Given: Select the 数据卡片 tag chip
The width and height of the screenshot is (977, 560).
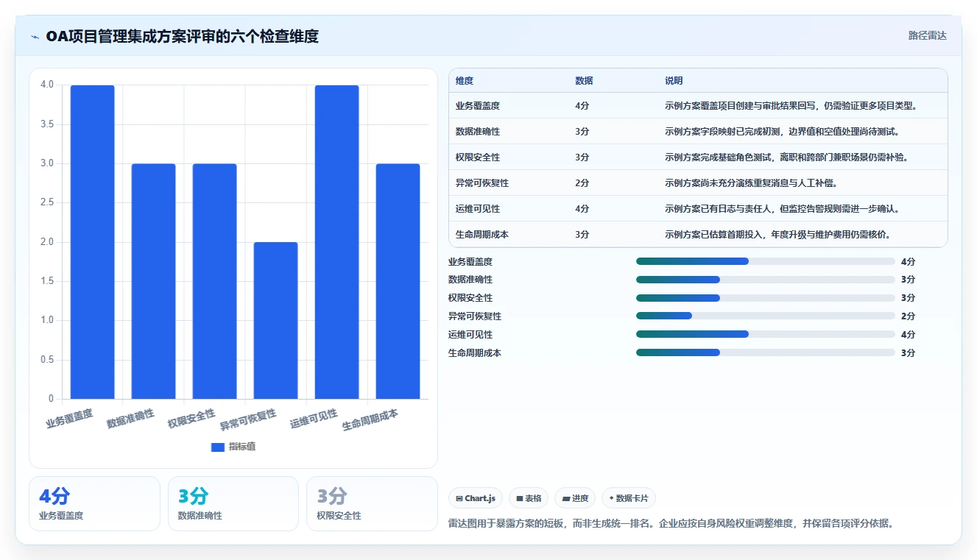Looking at the screenshot, I should (628, 498).
